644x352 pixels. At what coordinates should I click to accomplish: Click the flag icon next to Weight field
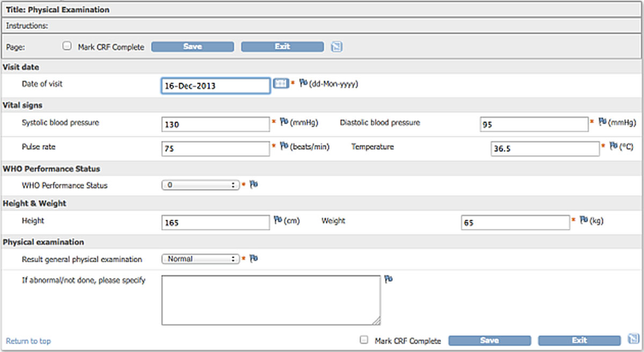pyautogui.click(x=583, y=220)
